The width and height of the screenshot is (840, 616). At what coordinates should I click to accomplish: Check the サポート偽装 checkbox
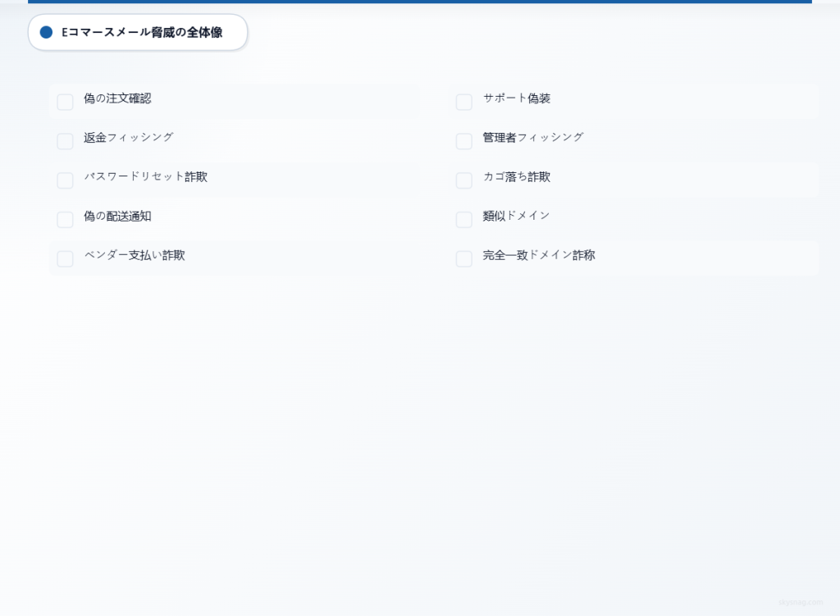464,102
